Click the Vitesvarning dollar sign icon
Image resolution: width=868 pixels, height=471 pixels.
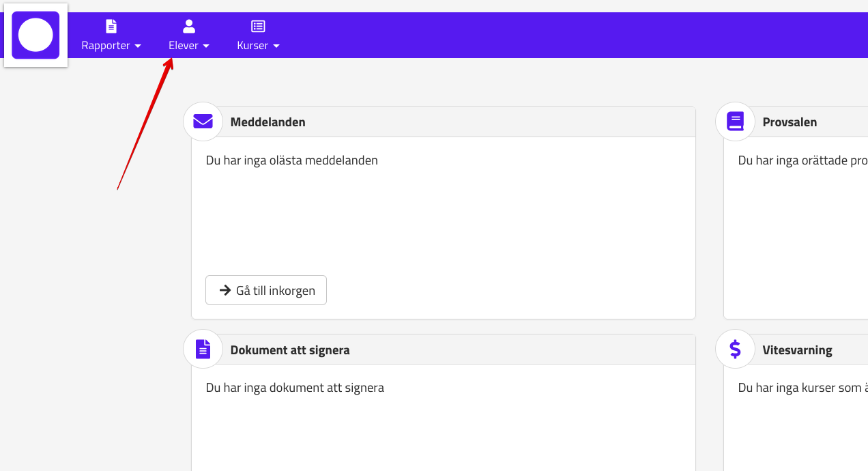pyautogui.click(x=735, y=349)
